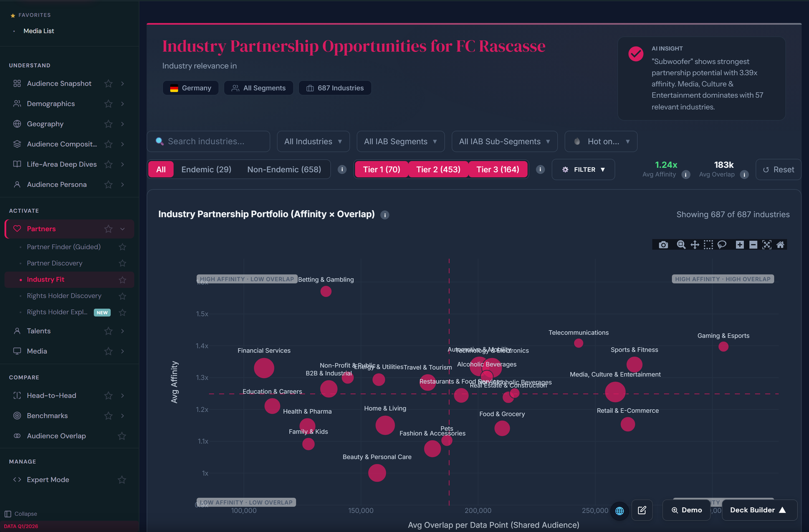Expand the Audience Persona chevron

point(122,184)
